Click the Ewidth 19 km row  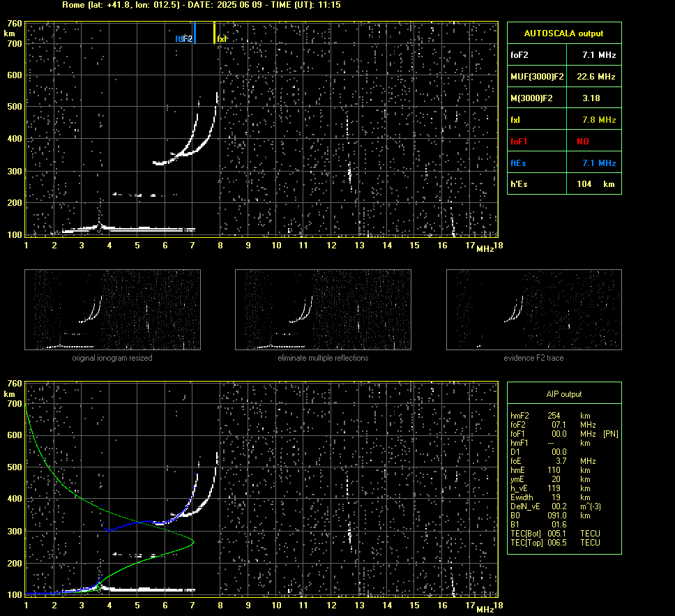(x=550, y=497)
